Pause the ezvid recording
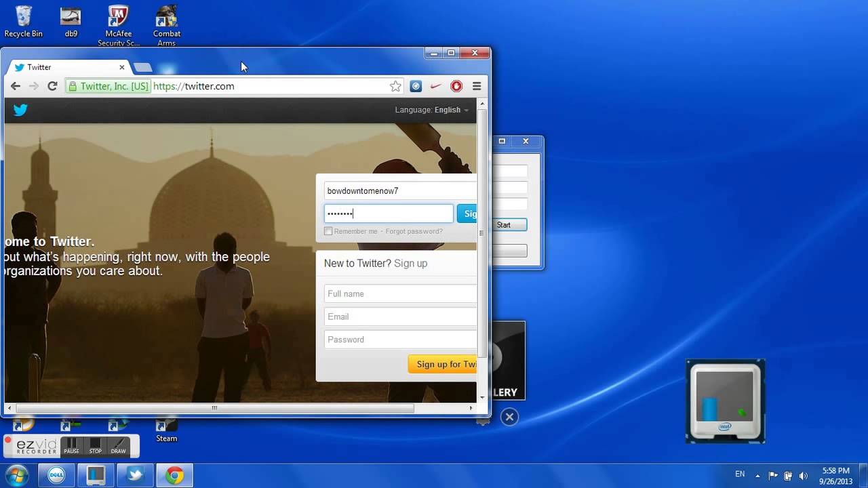This screenshot has height=488, width=868. tap(71, 446)
